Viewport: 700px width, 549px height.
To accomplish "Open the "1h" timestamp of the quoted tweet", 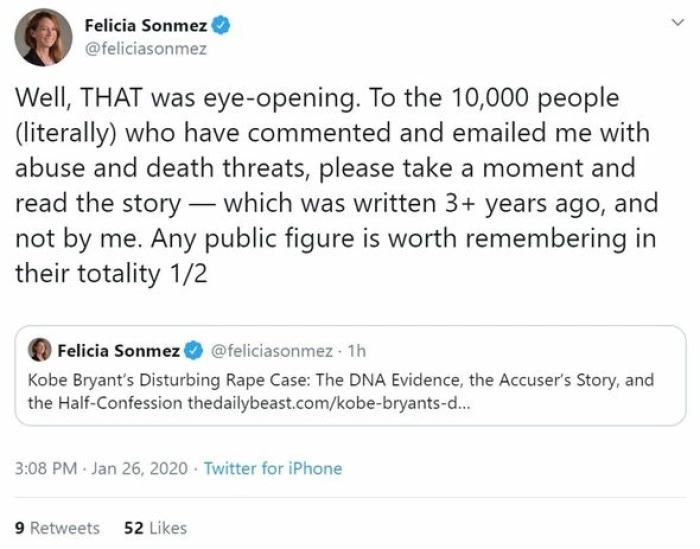I will pos(355,350).
